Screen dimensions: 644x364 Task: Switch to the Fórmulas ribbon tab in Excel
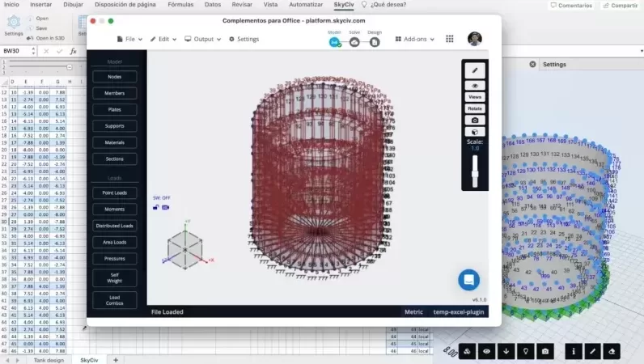(180, 5)
